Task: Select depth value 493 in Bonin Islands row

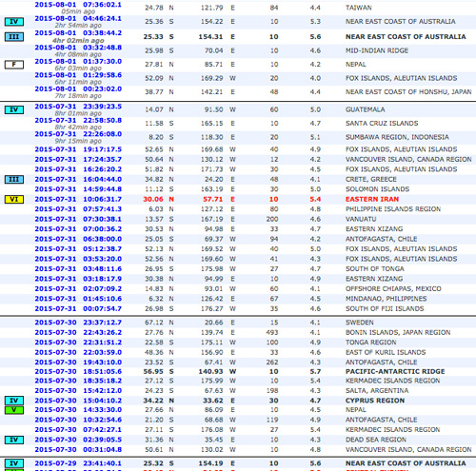Action: point(272,333)
